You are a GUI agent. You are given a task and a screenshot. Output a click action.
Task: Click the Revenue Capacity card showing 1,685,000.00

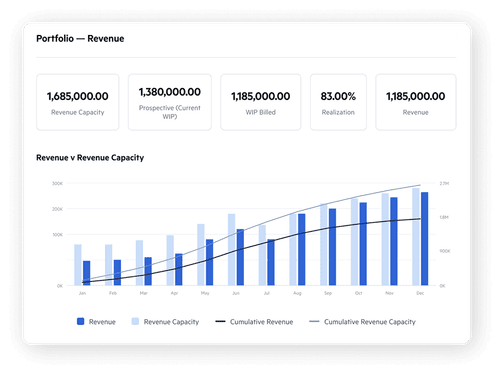78,102
